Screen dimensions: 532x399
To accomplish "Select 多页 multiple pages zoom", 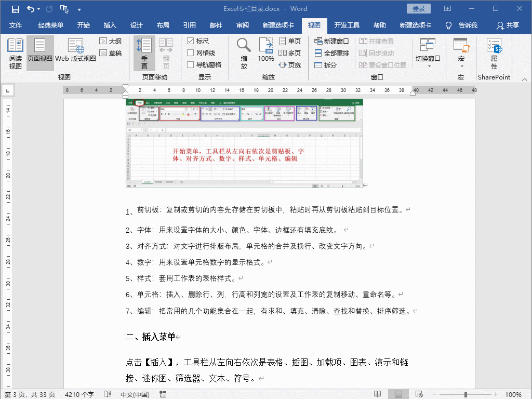I will 290,53.
